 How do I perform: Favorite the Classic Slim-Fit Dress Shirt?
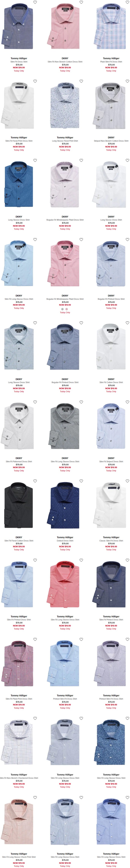pos(127,481)
